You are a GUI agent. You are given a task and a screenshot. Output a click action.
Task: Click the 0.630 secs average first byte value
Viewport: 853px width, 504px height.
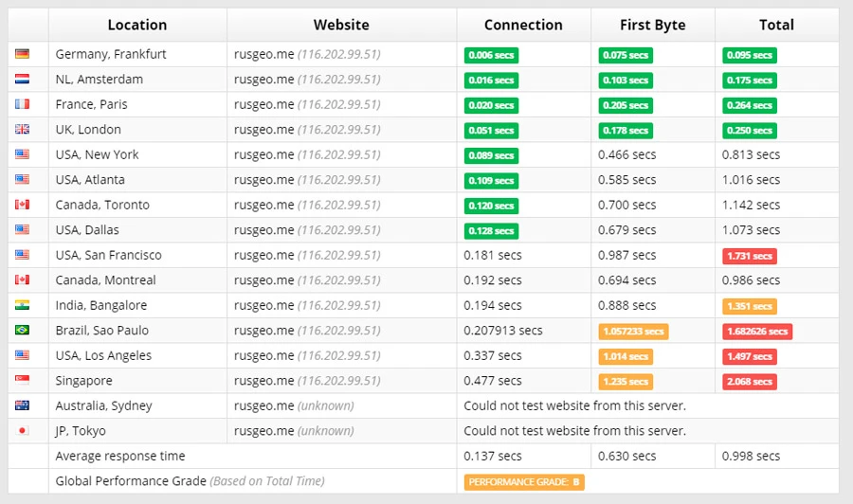tap(626, 456)
